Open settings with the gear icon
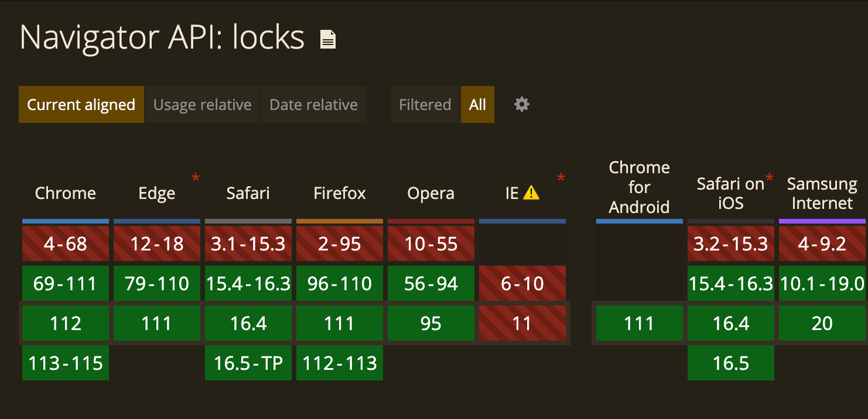 521,105
